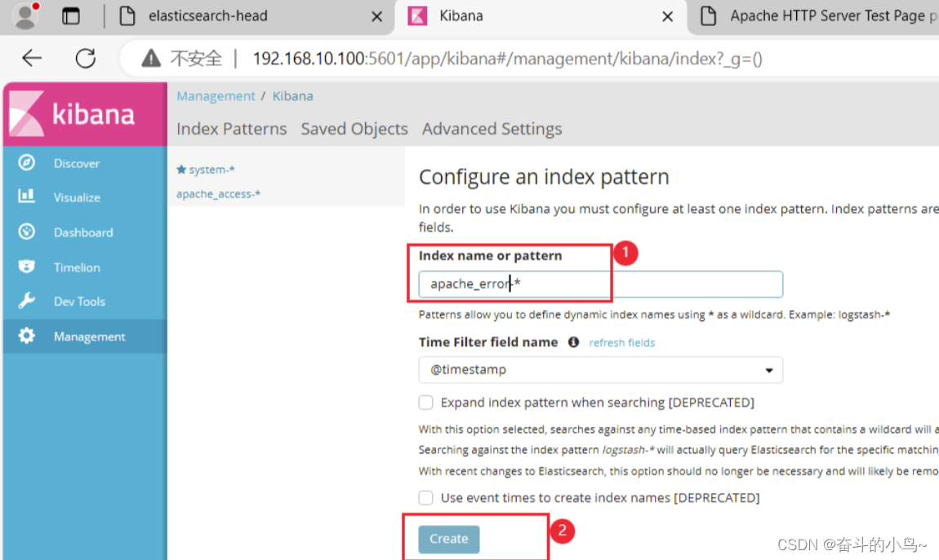Screen dimensions: 939x560
Task: Click the star icon beside system-*
Action: click(x=181, y=170)
